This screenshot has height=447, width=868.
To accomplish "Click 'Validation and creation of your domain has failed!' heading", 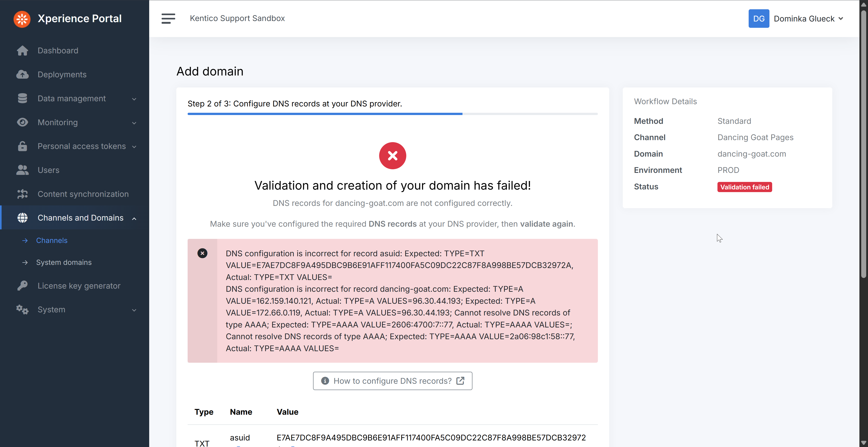I will [393, 186].
